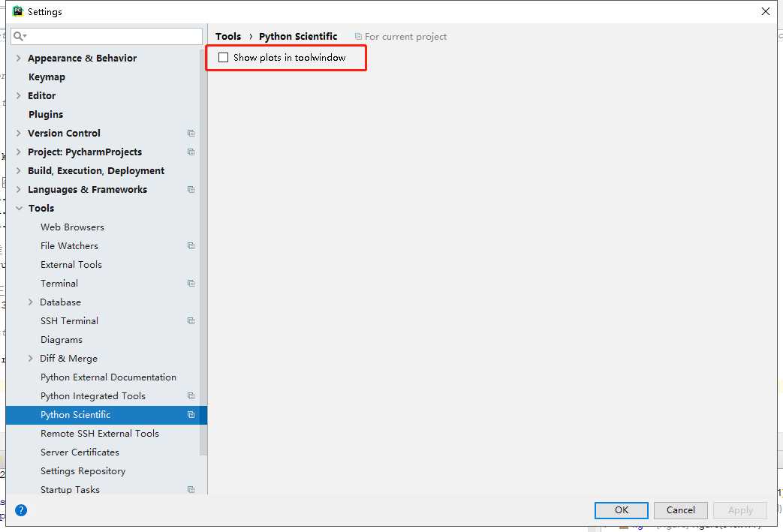Select Diagrams entry in Tools

(62, 340)
